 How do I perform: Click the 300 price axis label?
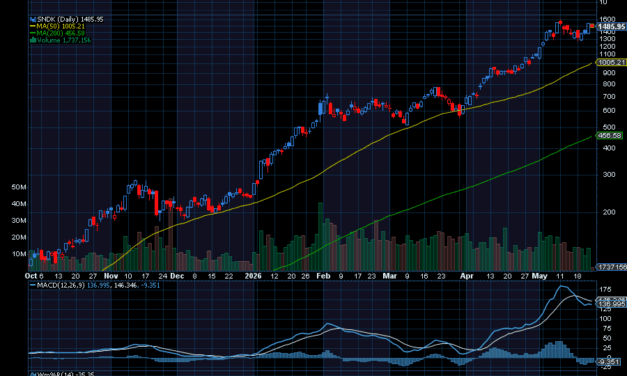609,175
